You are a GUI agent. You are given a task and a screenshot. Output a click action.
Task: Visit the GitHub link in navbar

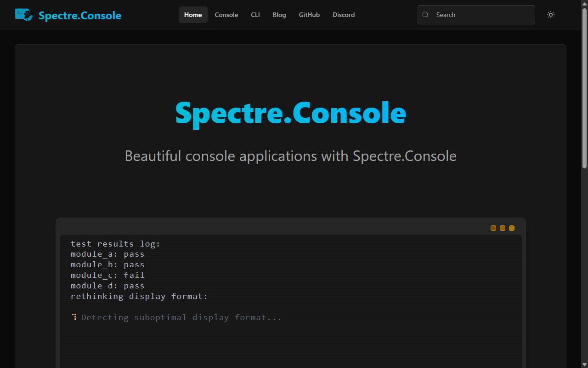point(309,15)
